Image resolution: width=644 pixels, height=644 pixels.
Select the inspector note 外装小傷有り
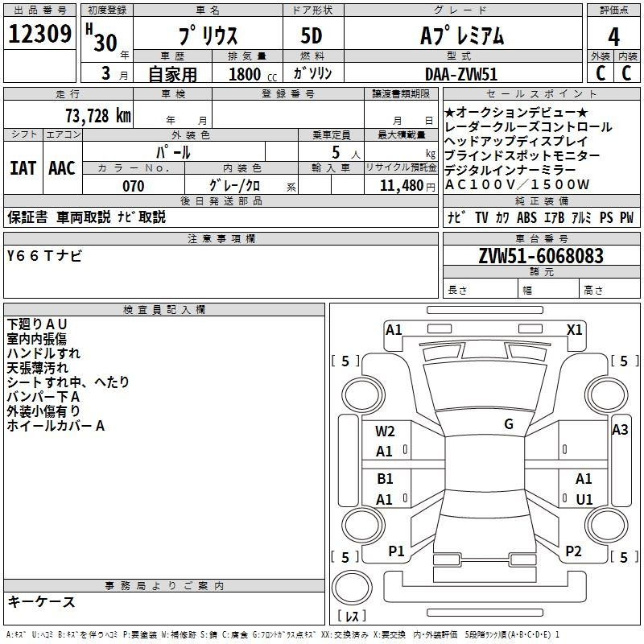pyautogui.click(x=43, y=411)
